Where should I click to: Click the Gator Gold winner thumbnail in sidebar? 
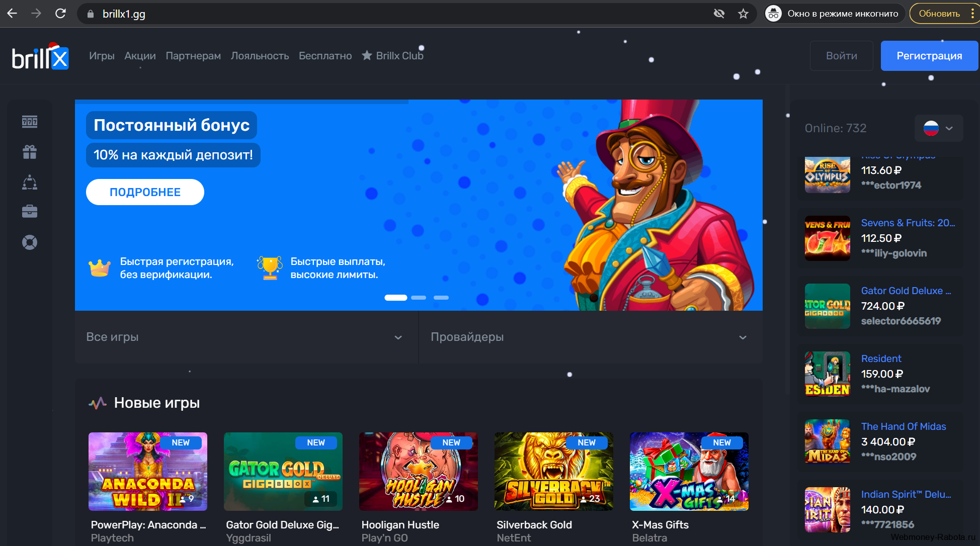coord(828,306)
